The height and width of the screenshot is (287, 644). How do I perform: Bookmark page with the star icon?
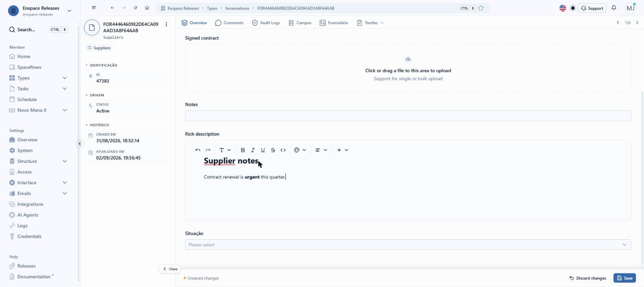coord(481,8)
